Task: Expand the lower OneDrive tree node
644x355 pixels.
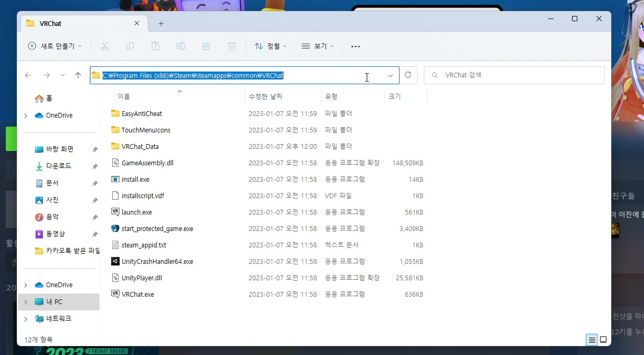Action: click(x=25, y=285)
